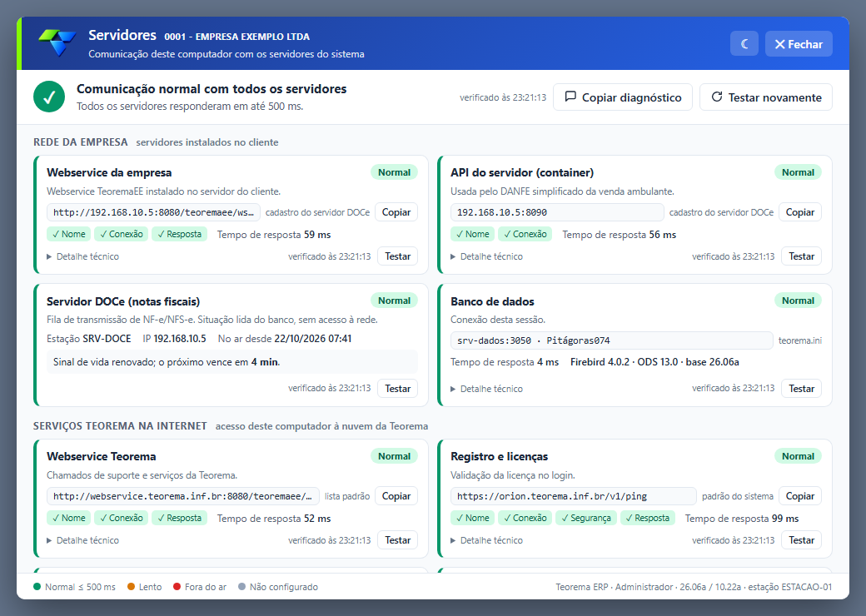Close the Servidores window with Fechar
866x616 pixels.
point(799,43)
